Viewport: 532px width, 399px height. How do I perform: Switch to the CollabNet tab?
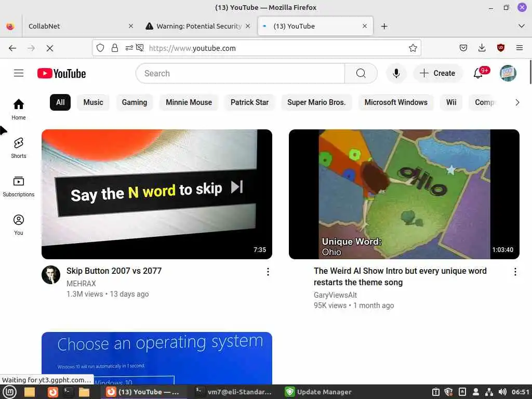pyautogui.click(x=79, y=26)
